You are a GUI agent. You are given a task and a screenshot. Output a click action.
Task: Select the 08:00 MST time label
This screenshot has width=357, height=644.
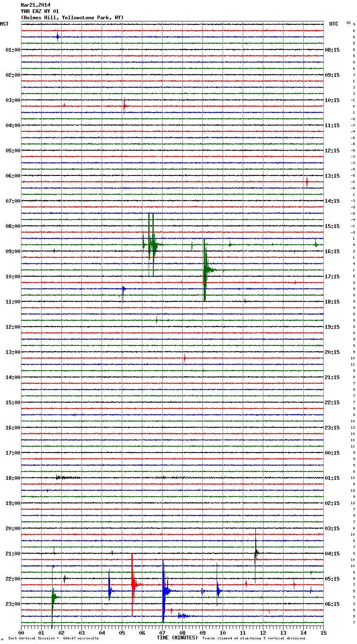13,226
